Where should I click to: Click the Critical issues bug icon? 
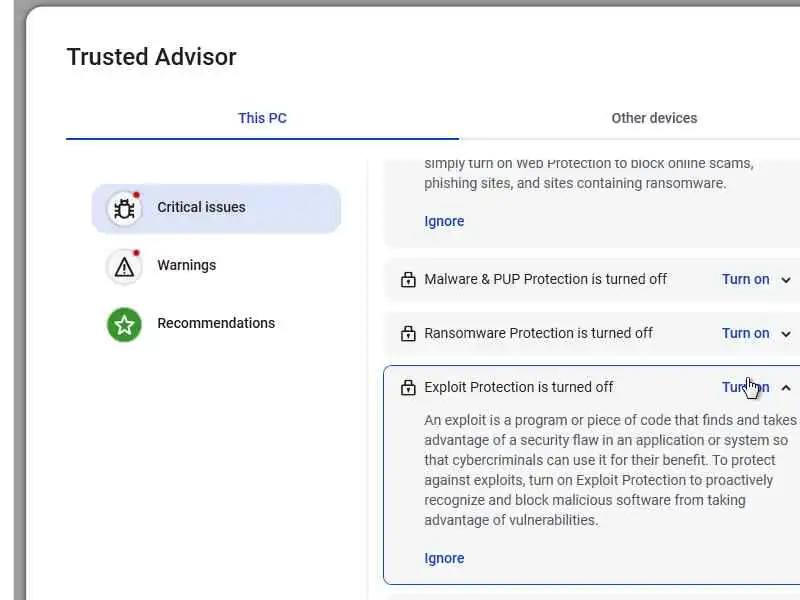(124, 208)
